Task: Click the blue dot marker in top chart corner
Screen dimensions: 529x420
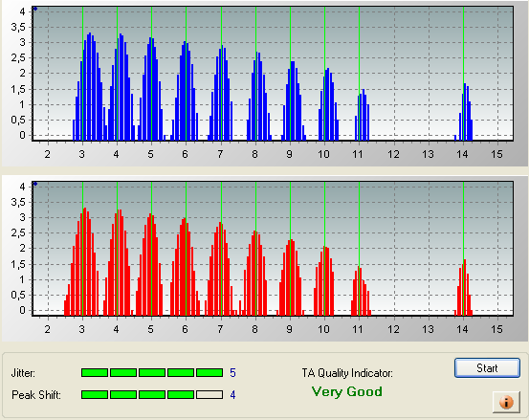Action: point(35,10)
